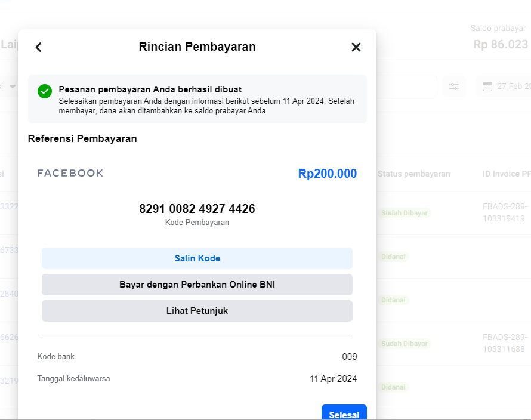Image resolution: width=531 pixels, height=420 pixels.
Task: Click the ID Invoice column header
Action: point(507,174)
